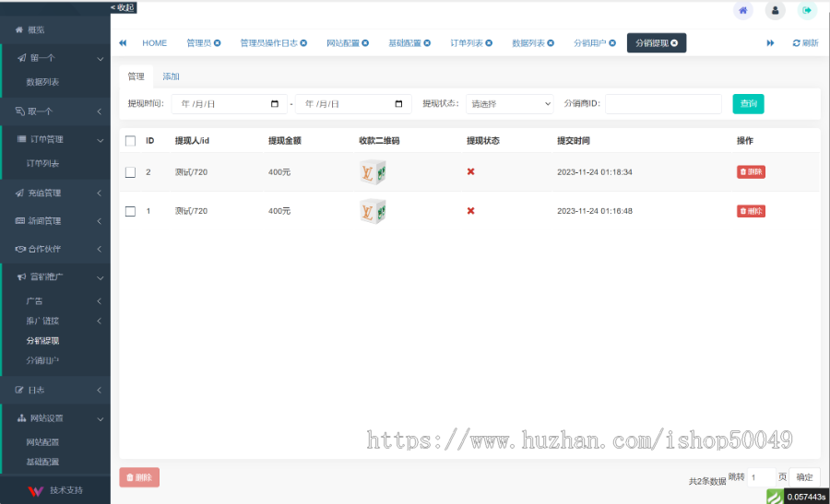Tick the checkbox for row ID 1
830x504 pixels.
(x=130, y=212)
